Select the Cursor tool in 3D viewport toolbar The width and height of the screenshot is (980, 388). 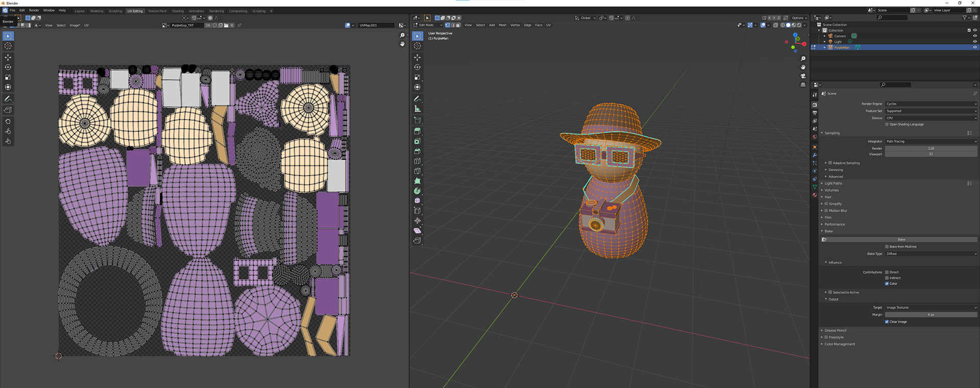[418, 46]
